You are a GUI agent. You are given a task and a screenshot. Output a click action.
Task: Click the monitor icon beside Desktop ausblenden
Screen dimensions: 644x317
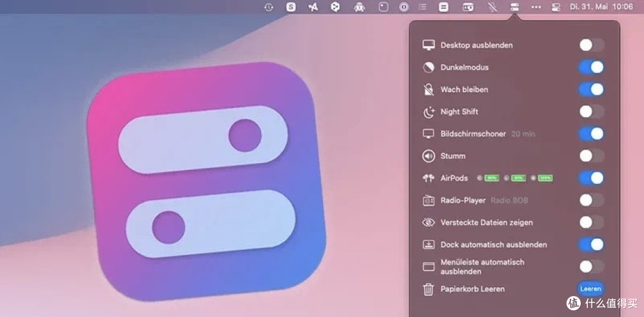point(428,45)
